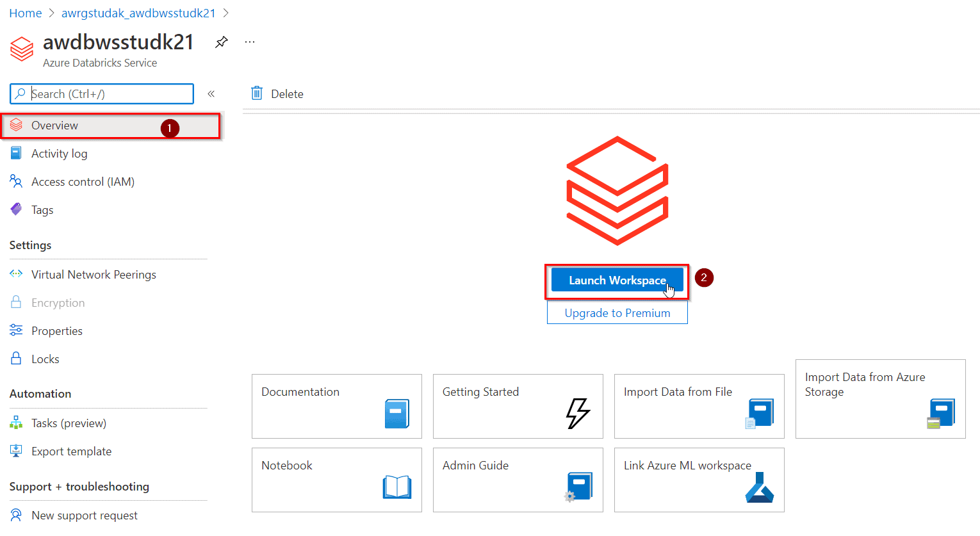Screen dimensions: 980x536
Task: Click the Launch Workspace button
Action: 616,280
